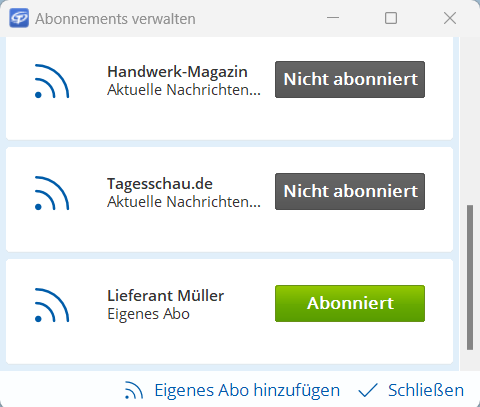480x407 pixels.
Task: Toggle the Tagesschau.de Nicht abonniert button
Action: [x=350, y=191]
